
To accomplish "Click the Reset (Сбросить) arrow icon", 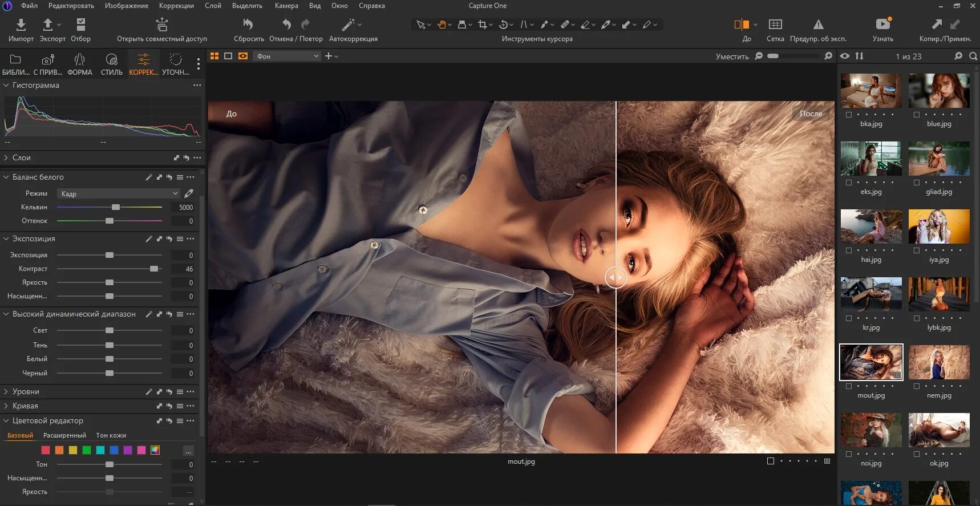I will pos(248,25).
